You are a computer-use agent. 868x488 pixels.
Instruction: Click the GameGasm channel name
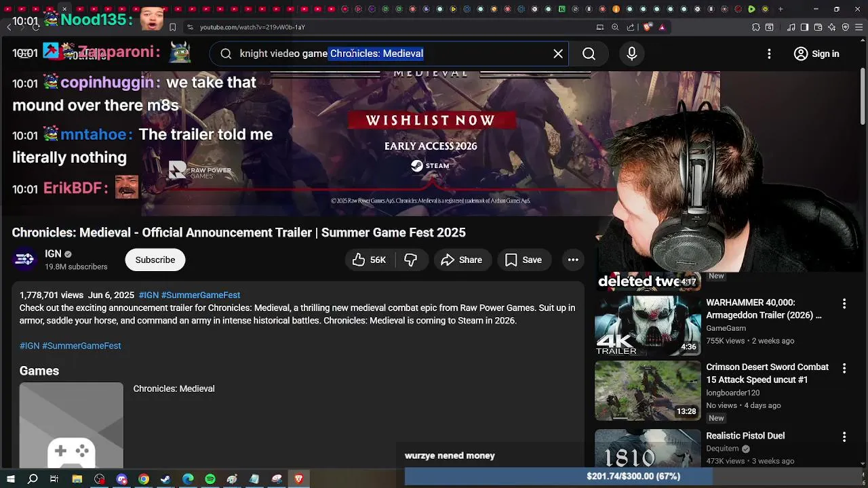pos(726,328)
